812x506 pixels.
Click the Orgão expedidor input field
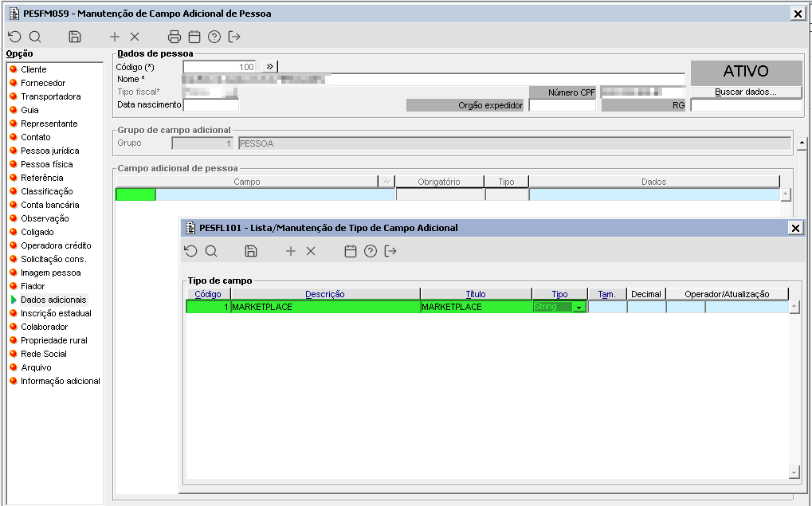[562, 105]
